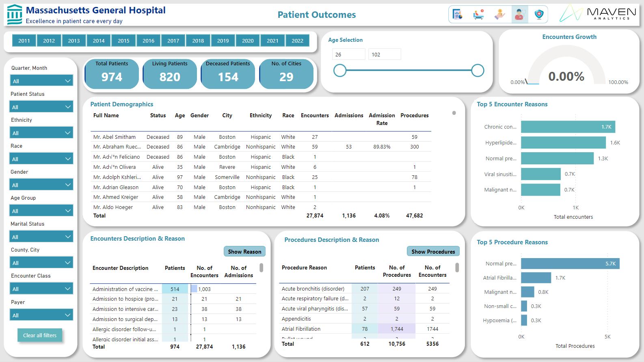Select the Viral sinusiti... encounter bar
Image resolution: width=644 pixels, height=362 pixels.
(x=541, y=174)
